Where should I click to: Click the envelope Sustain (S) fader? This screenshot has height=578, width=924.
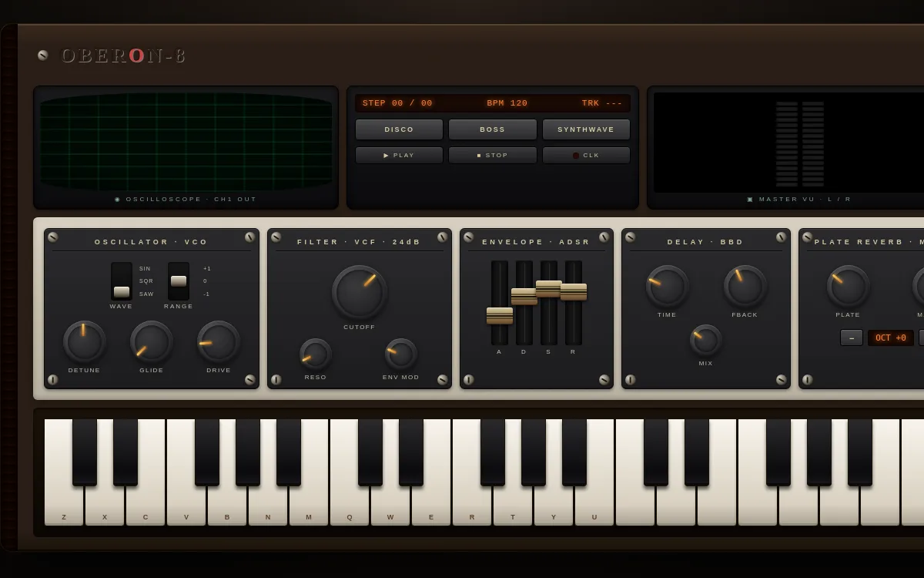click(x=549, y=289)
